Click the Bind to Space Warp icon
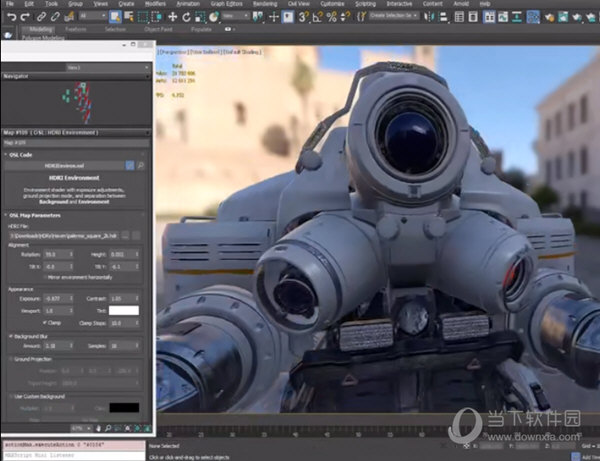 [x=69, y=17]
